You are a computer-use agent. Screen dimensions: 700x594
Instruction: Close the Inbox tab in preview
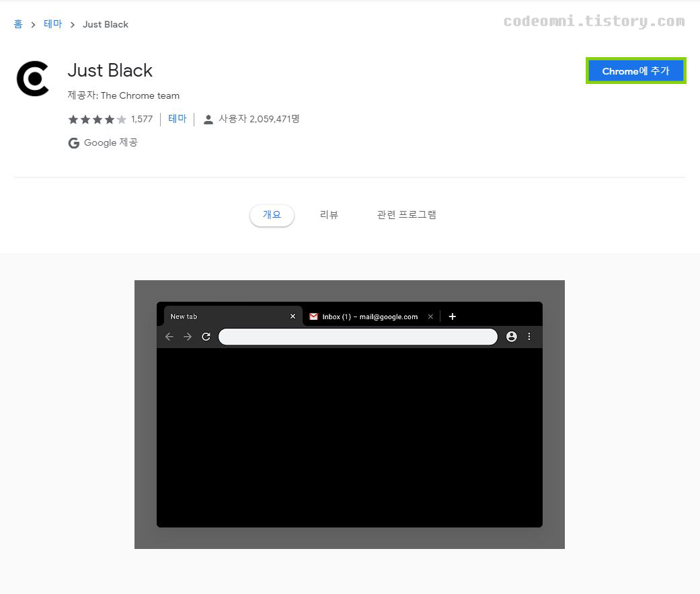430,316
